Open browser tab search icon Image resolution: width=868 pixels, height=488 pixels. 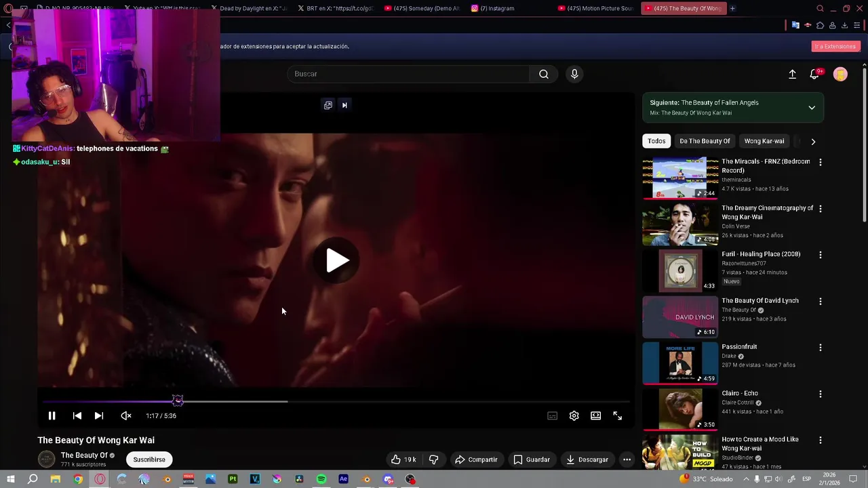click(x=820, y=8)
